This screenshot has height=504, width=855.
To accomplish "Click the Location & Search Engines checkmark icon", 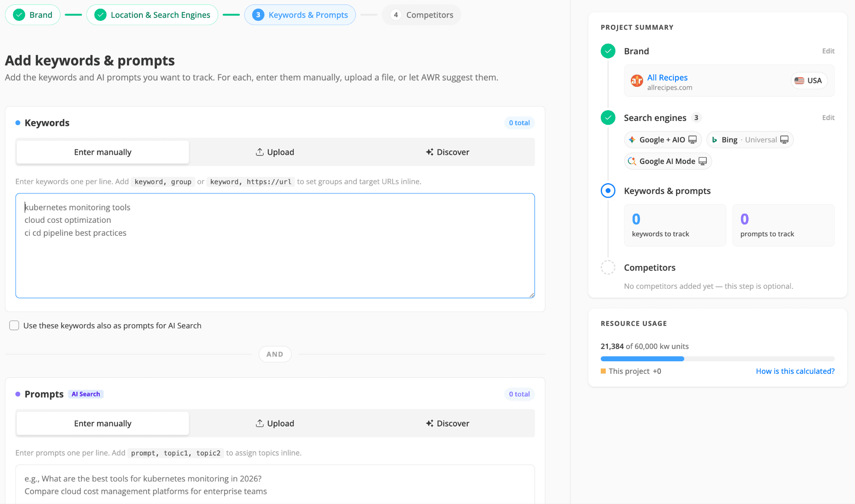I will pyautogui.click(x=100, y=15).
